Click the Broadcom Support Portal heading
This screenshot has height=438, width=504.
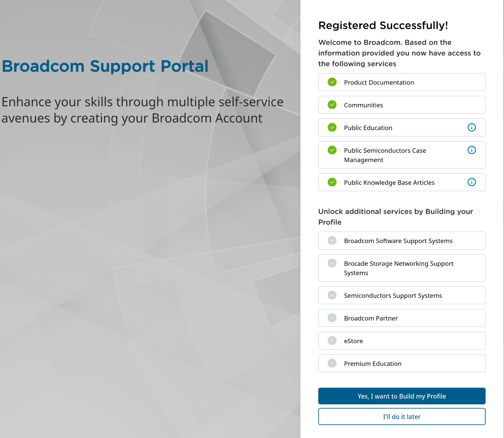105,66
